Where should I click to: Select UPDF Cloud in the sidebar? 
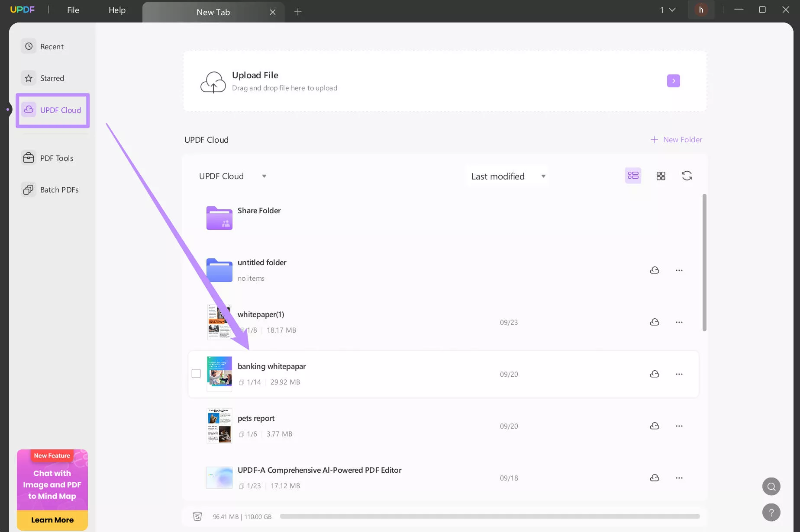pyautogui.click(x=52, y=110)
